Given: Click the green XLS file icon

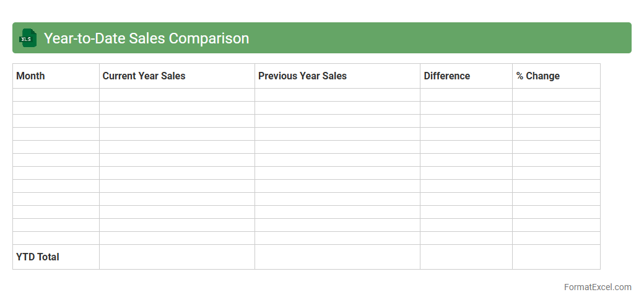Looking at the screenshot, I should (x=28, y=38).
